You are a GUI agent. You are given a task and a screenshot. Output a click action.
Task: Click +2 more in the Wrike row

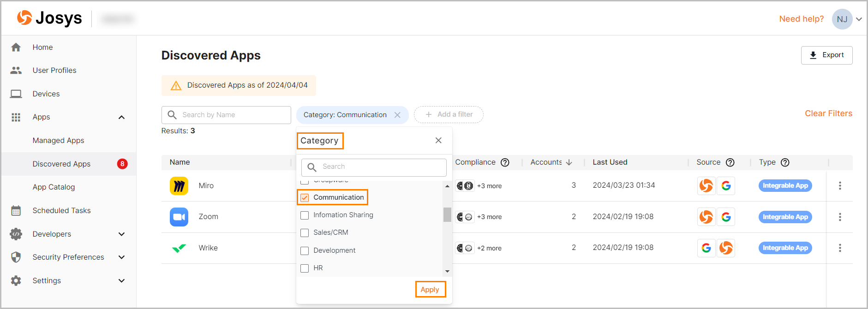tap(489, 248)
